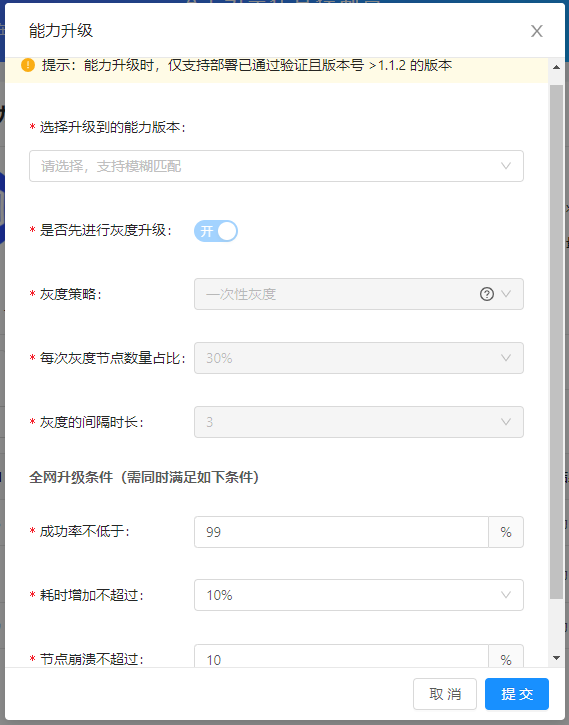Image resolution: width=569 pixels, height=725 pixels.
Task: Close the 能力升级 dialog with X
Action: [x=537, y=31]
